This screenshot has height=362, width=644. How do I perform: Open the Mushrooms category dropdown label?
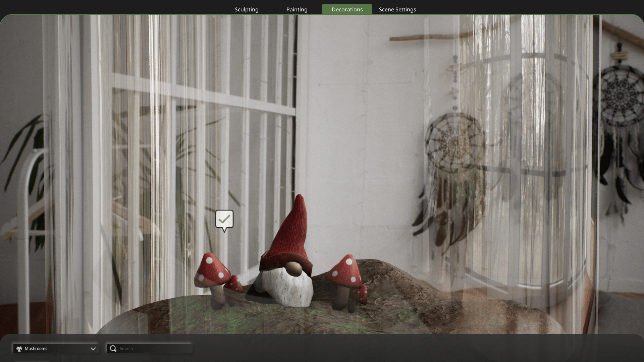pos(36,349)
